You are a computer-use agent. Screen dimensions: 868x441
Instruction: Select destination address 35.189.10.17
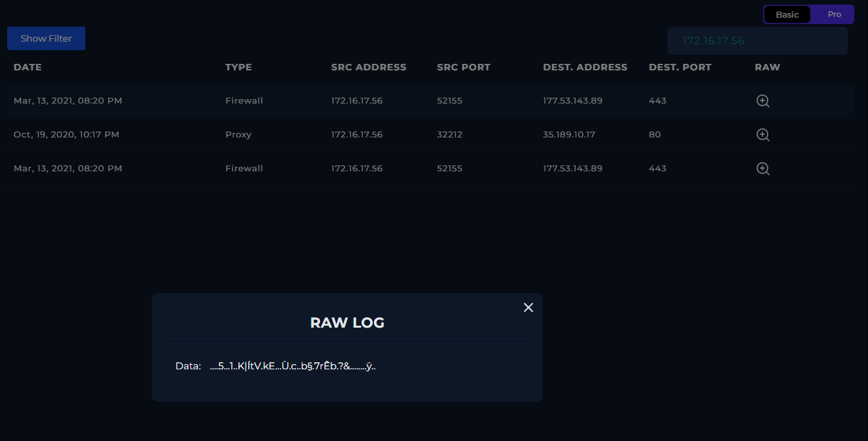pyautogui.click(x=568, y=135)
